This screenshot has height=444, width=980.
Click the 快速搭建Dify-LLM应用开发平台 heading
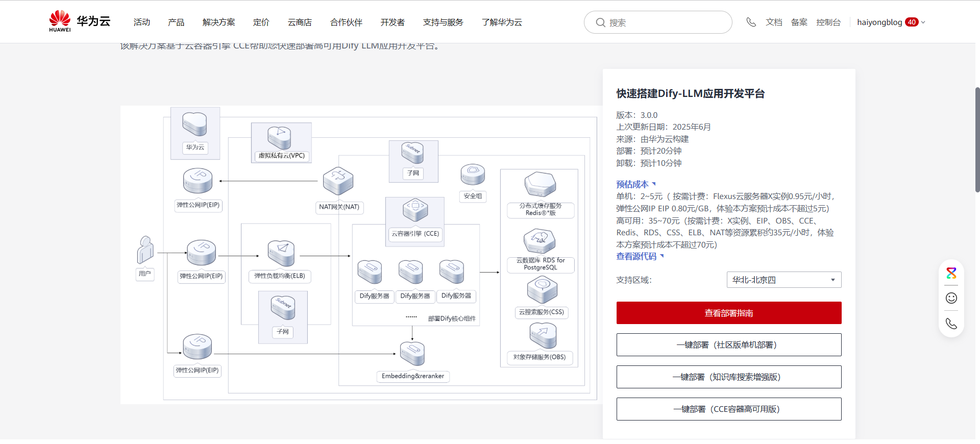pos(691,93)
